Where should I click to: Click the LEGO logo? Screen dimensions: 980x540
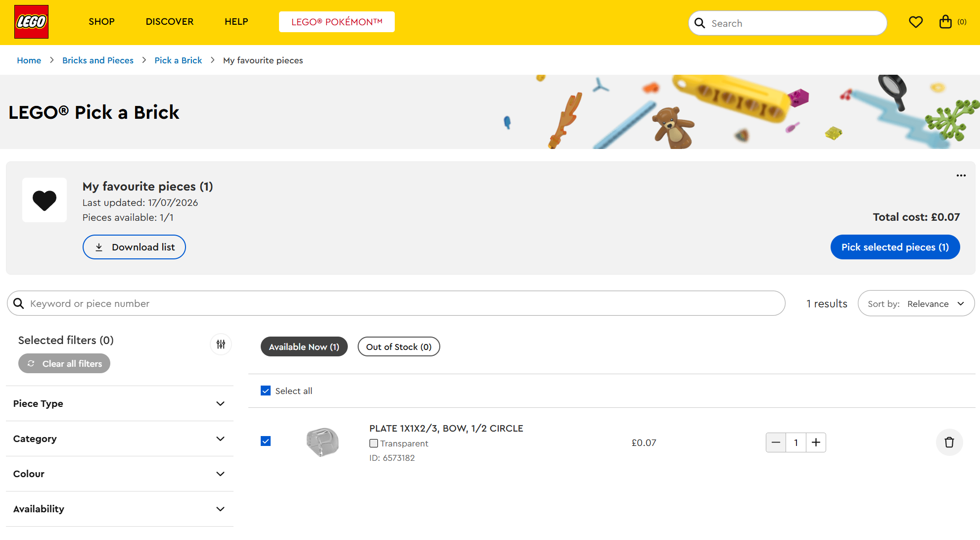coord(32,22)
